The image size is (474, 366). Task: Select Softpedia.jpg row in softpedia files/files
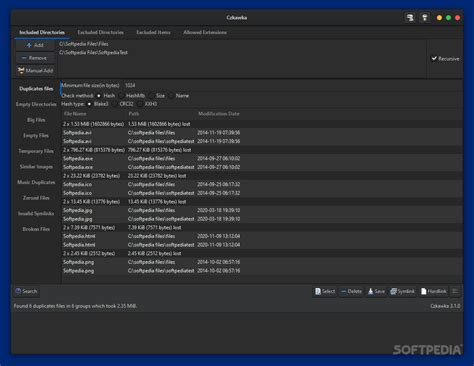[x=262, y=210]
